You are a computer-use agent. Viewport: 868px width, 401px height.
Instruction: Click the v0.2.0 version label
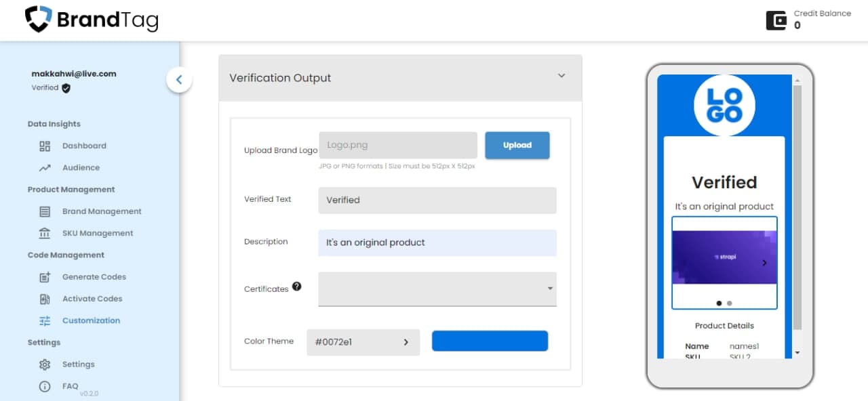coord(89,394)
